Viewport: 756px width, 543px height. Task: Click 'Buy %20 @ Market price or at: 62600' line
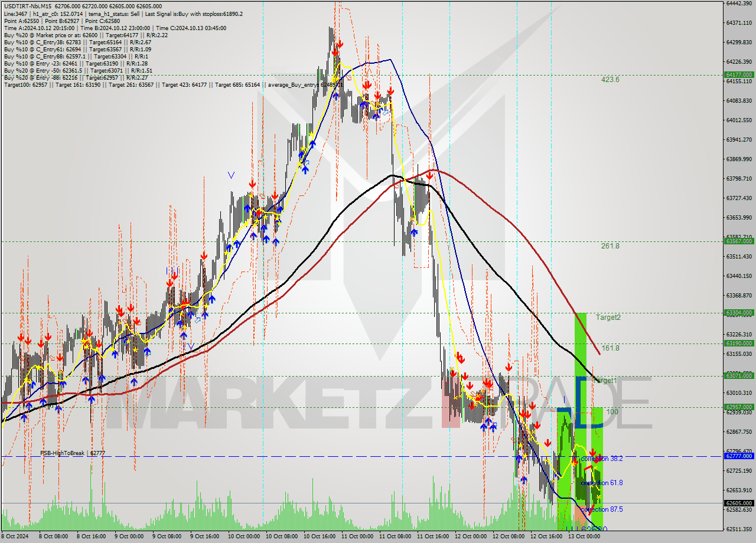click(86, 35)
